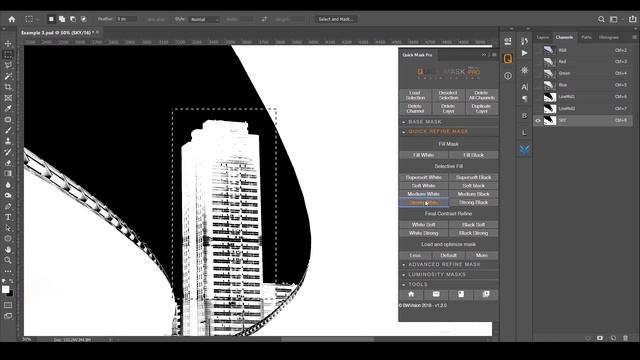Image resolution: width=640 pixels, height=360 pixels.
Task: Select the Magic Wand tool
Action: coord(8,76)
